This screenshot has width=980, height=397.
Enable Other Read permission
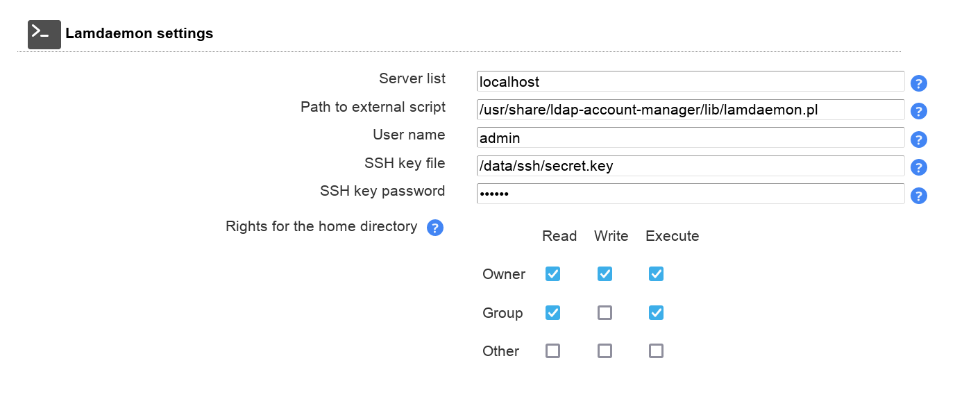tap(552, 351)
